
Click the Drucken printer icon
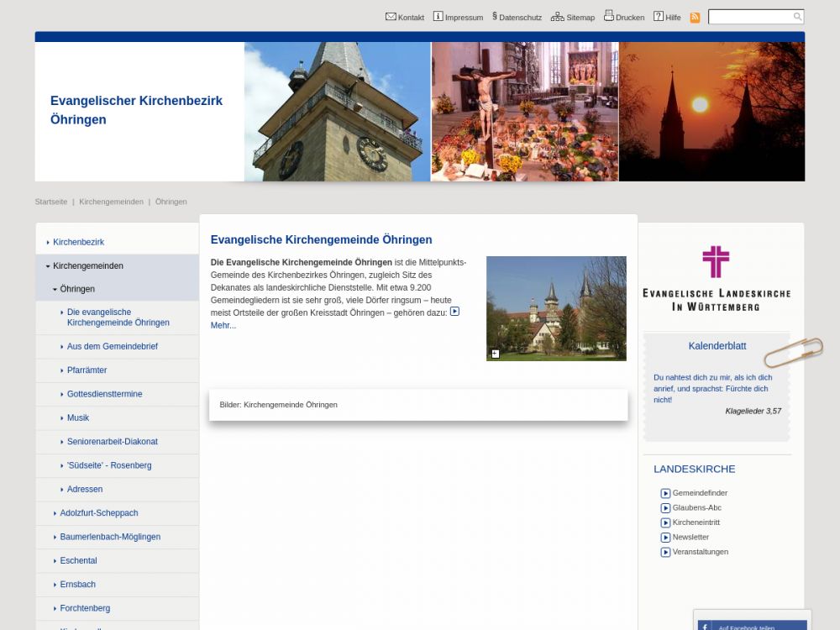coord(608,16)
